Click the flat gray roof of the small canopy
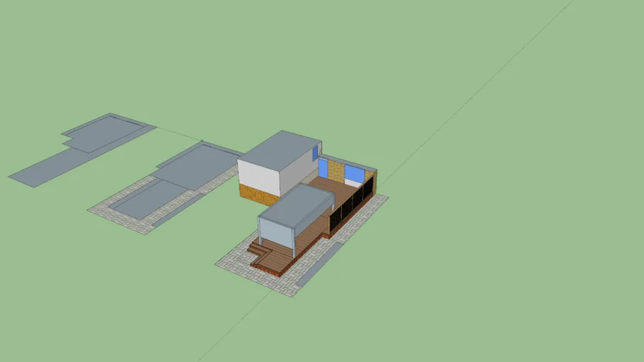Screen dimensions: 644x362 pyautogui.click(x=296, y=202)
